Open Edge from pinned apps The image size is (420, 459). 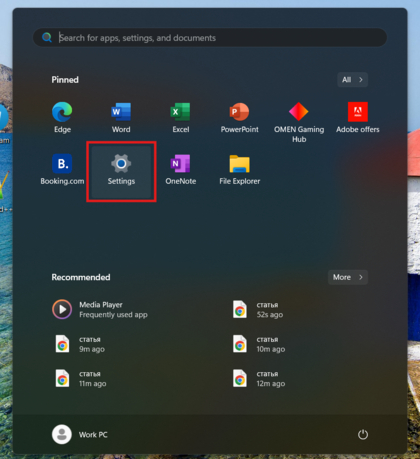pyautogui.click(x=62, y=117)
